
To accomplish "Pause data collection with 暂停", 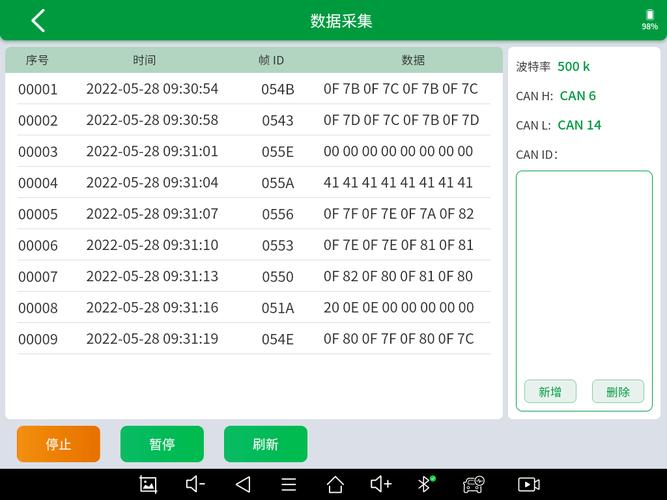I will (x=162, y=444).
